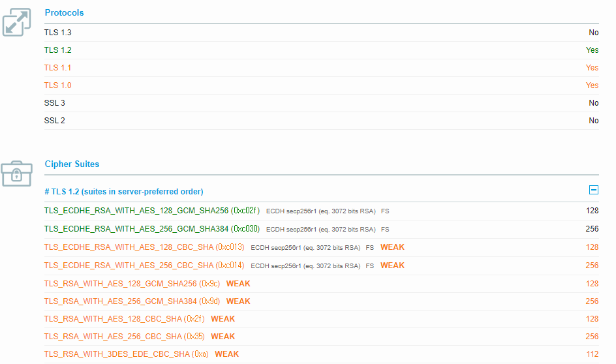The height and width of the screenshot is (364, 616).
Task: Click WEAK label on the 0x2f suite
Action: (223, 319)
